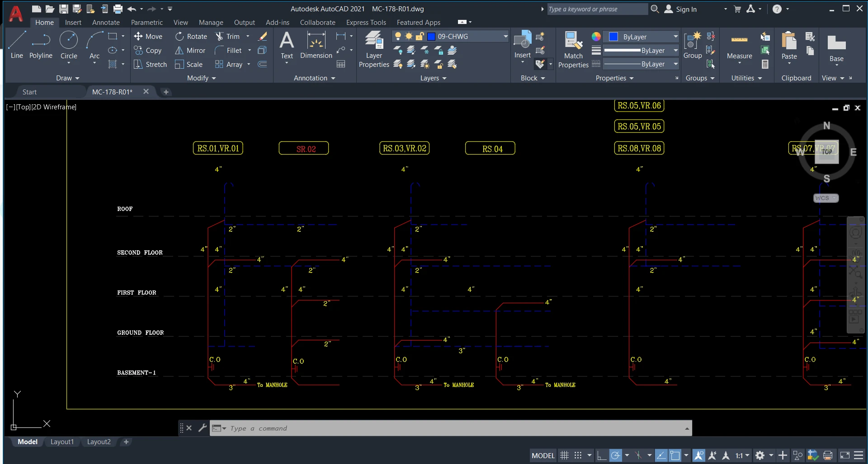Expand the Draw panel
Screen dimensions: 868x464
click(x=67, y=78)
